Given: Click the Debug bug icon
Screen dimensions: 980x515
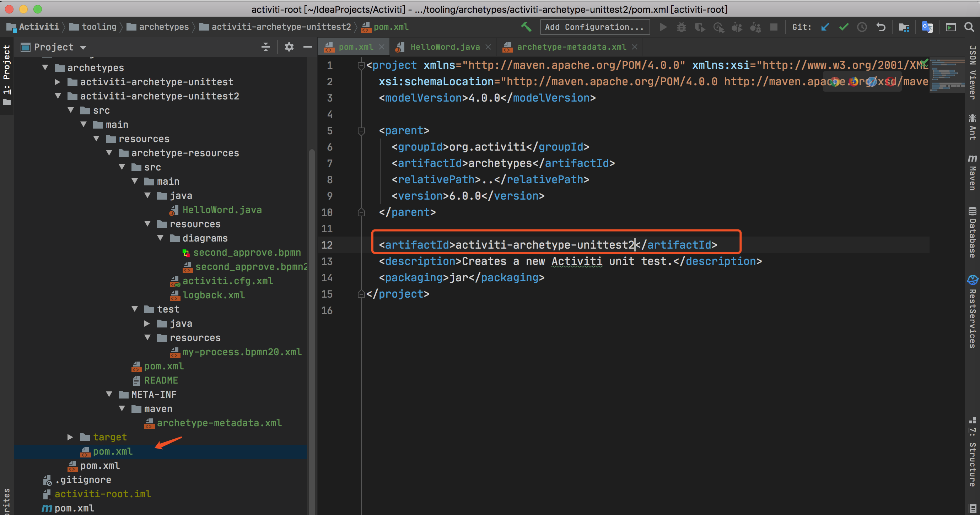Looking at the screenshot, I should [x=682, y=27].
